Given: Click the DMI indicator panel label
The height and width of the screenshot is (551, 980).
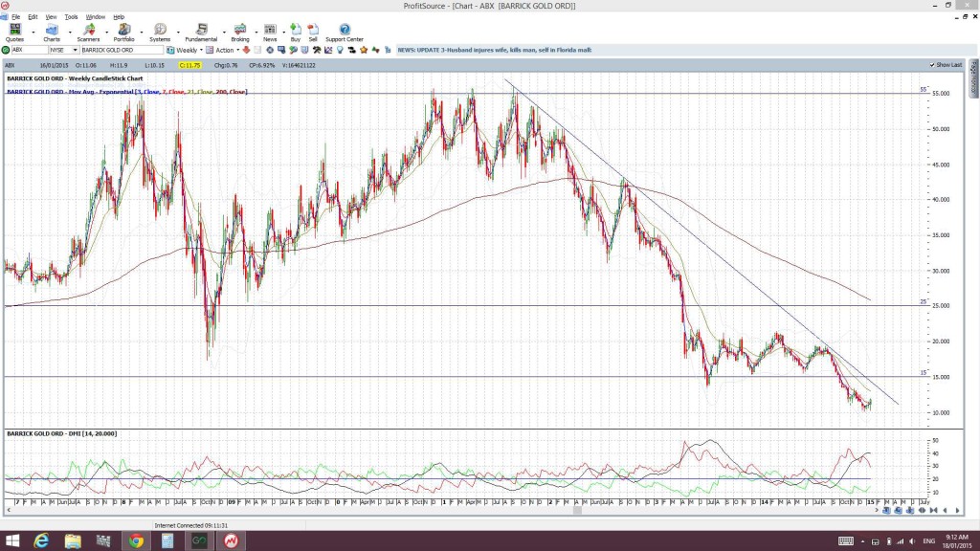Looking at the screenshot, I should point(62,433).
